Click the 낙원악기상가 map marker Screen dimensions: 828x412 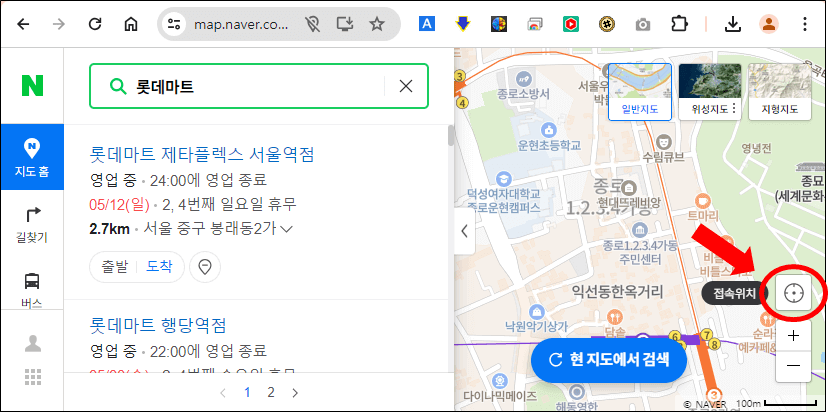pyautogui.click(x=538, y=311)
